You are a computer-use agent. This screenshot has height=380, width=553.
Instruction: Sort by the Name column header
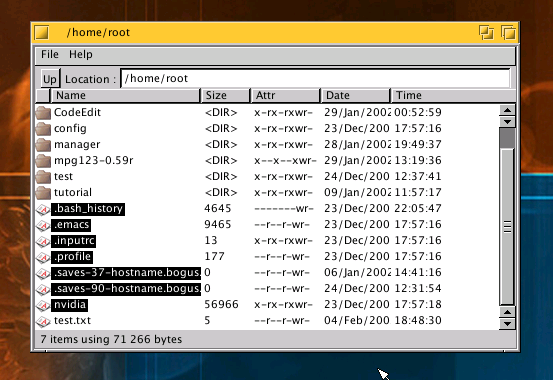coord(126,95)
